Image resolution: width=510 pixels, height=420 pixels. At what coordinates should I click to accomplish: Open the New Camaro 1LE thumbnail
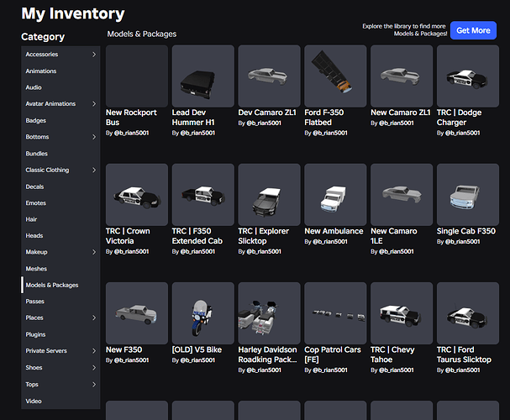[402, 195]
